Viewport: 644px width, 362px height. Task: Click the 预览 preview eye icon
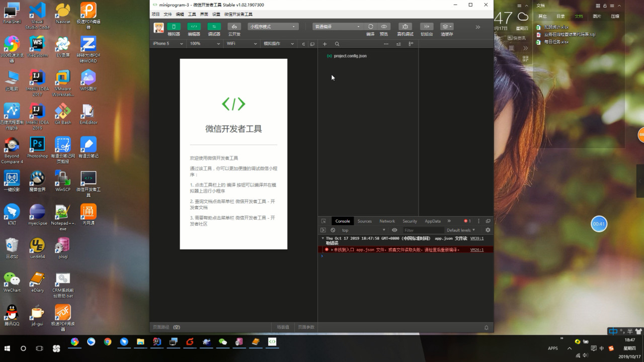click(384, 27)
